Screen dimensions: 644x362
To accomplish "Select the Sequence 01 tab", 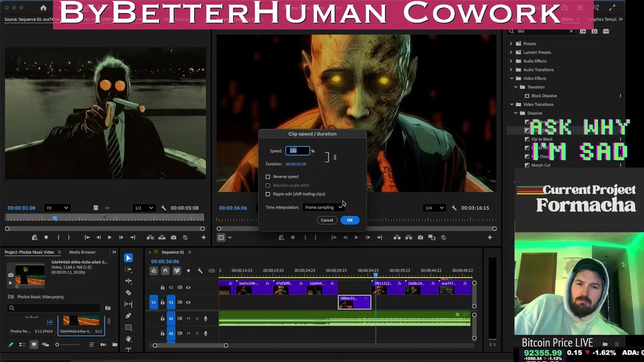I will [173, 252].
